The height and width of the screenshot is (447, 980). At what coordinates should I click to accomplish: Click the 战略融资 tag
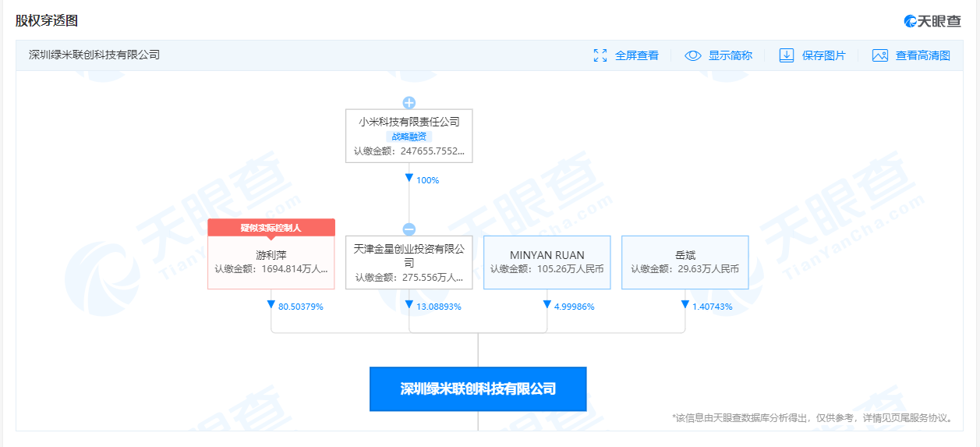coord(409,137)
